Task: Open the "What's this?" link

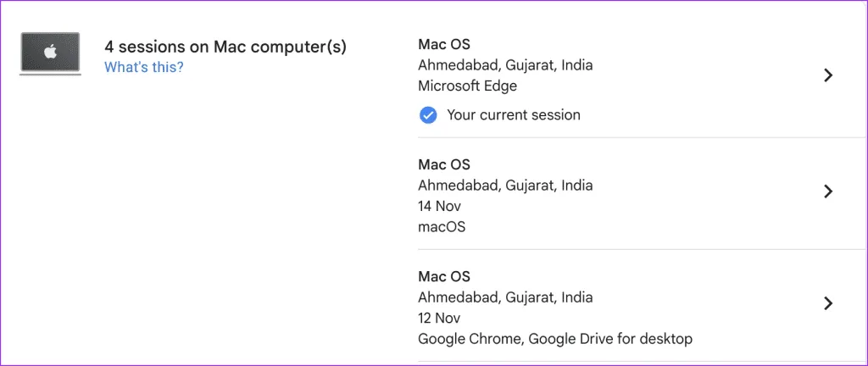Action: [x=143, y=67]
